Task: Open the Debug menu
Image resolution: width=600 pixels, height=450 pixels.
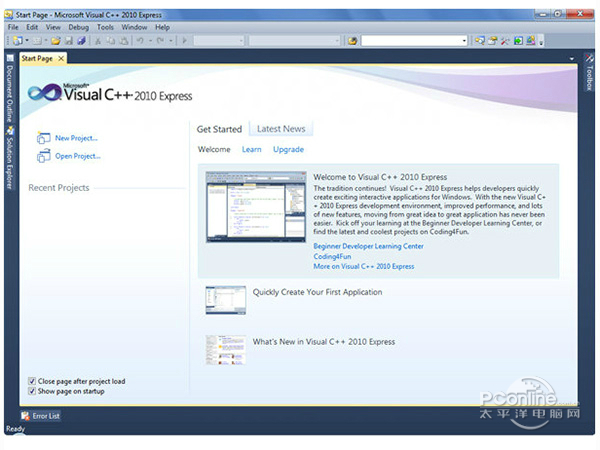Action: (x=79, y=27)
